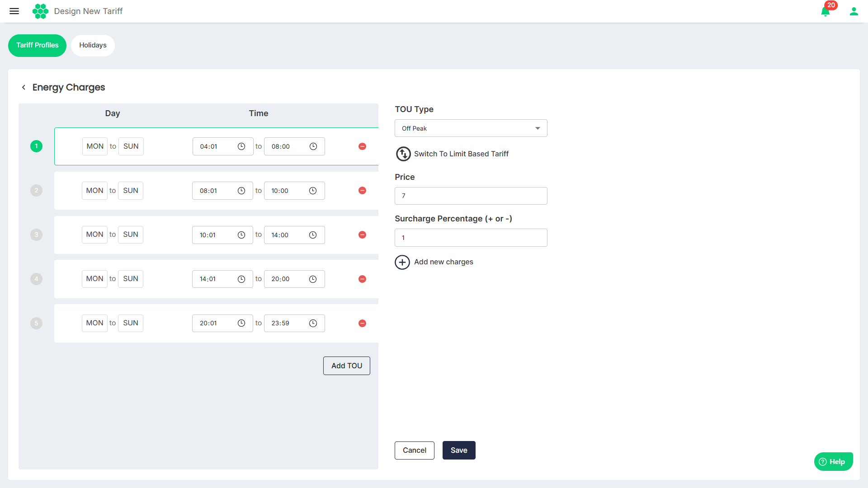The image size is (868, 488).
Task: Go back using Energy Charges chevron
Action: [24, 87]
